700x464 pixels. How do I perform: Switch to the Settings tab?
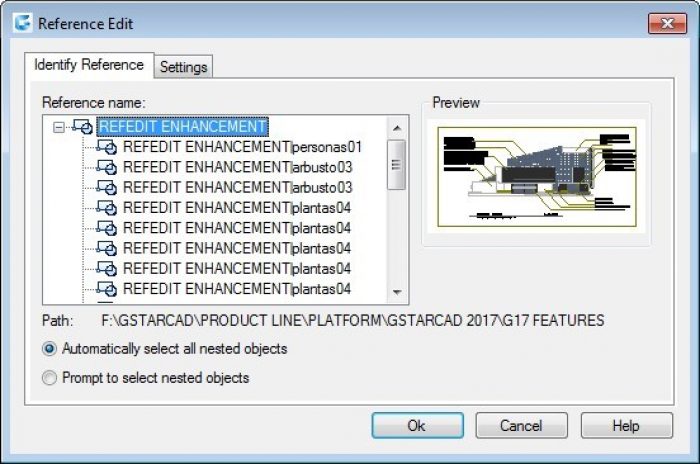(x=183, y=67)
